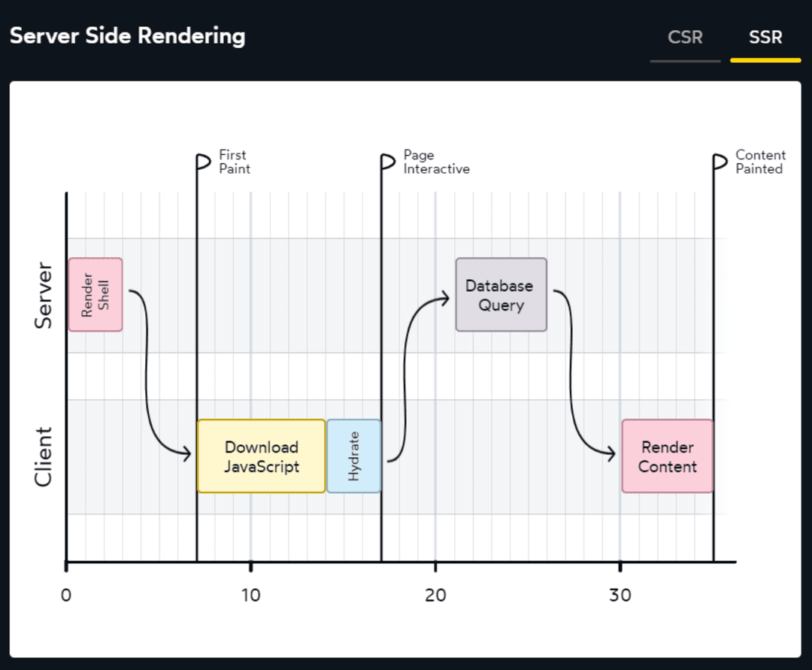Switch to the CSR tab
This screenshot has height=670, width=812.
coord(685,37)
